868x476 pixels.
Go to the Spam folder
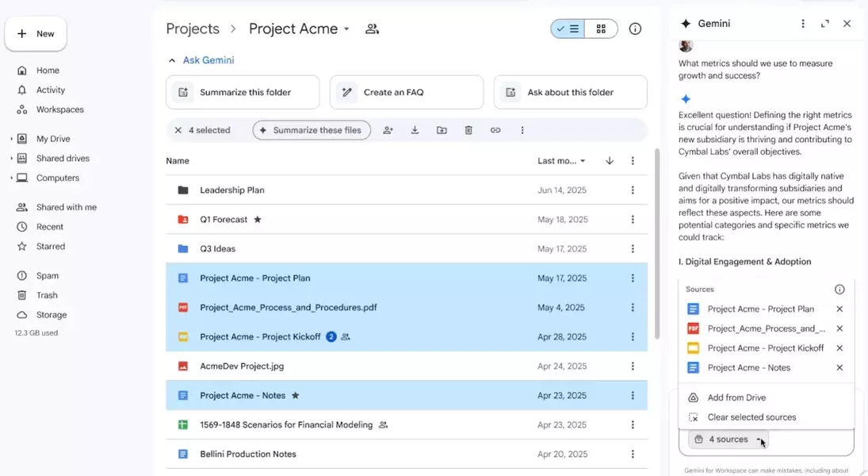[x=47, y=275]
